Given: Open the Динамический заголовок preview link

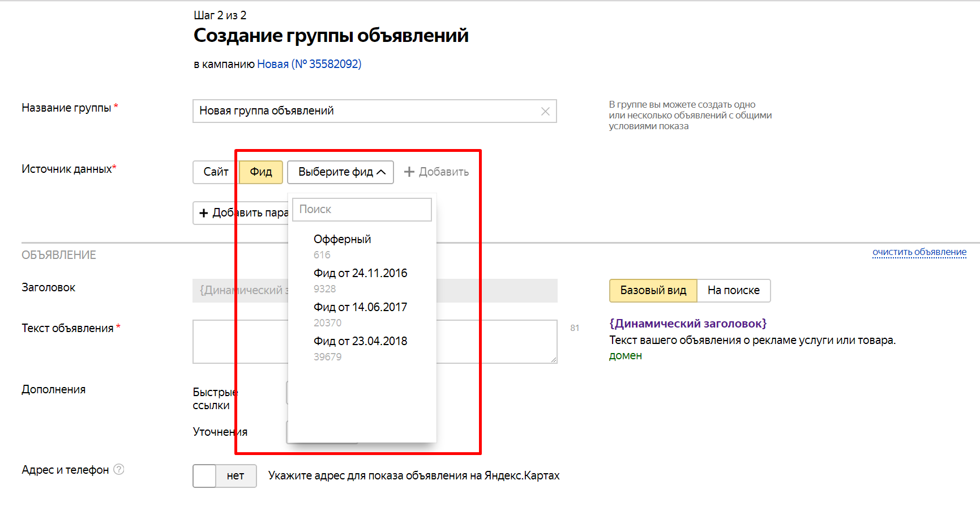Looking at the screenshot, I should click(x=687, y=324).
